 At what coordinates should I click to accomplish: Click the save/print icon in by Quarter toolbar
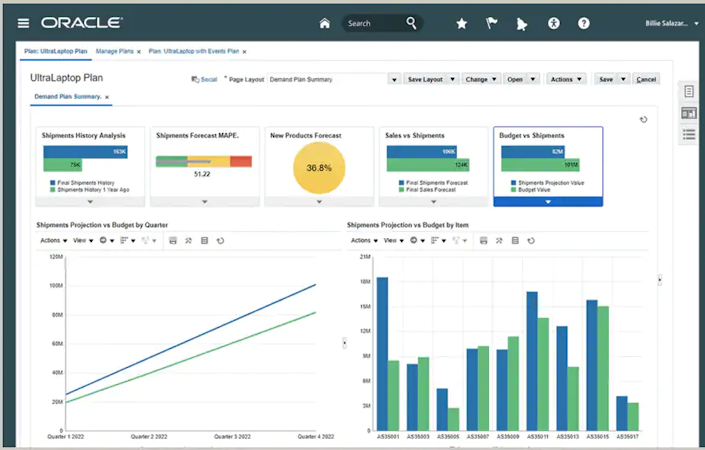click(173, 241)
